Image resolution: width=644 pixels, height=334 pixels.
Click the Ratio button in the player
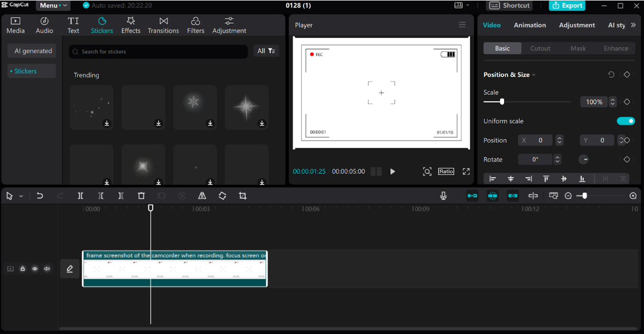click(446, 171)
